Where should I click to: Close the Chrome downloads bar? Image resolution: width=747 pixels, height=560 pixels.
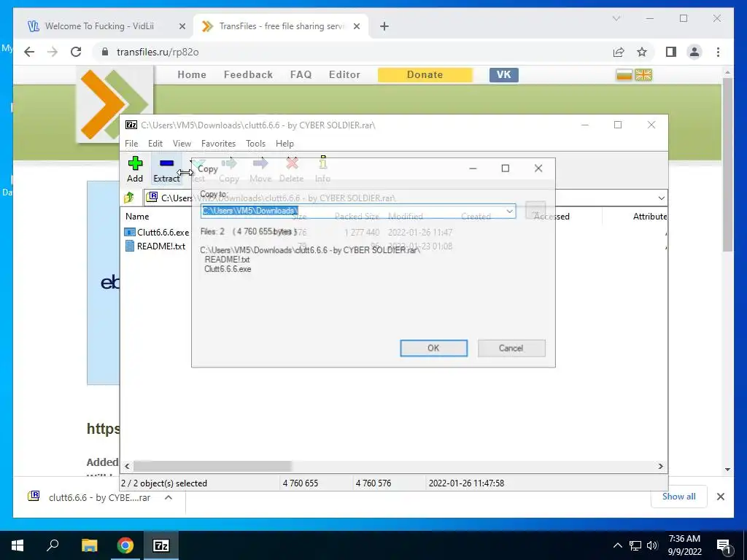[x=720, y=497]
